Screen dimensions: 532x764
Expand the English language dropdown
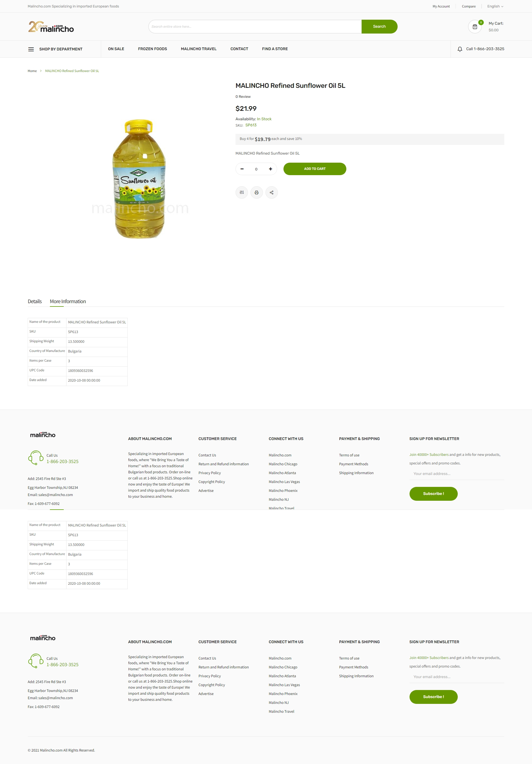click(x=495, y=6)
